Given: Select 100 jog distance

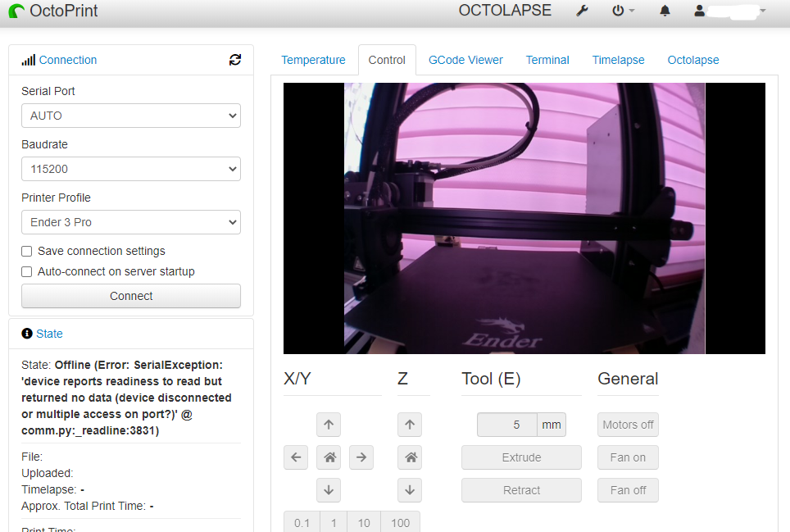Looking at the screenshot, I should (400, 522).
